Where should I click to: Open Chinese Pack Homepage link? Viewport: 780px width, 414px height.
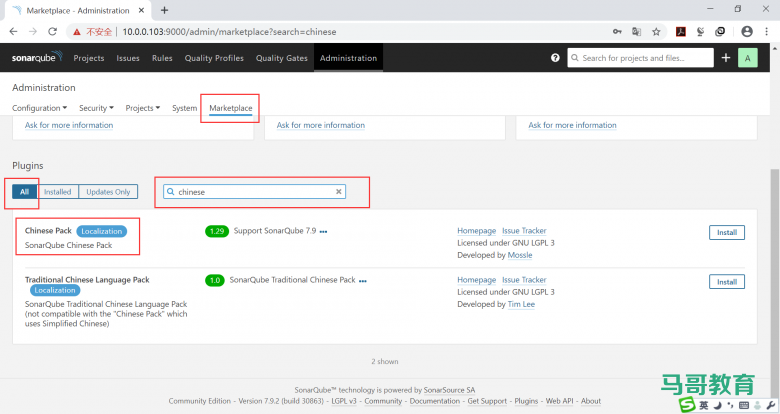[477, 231]
